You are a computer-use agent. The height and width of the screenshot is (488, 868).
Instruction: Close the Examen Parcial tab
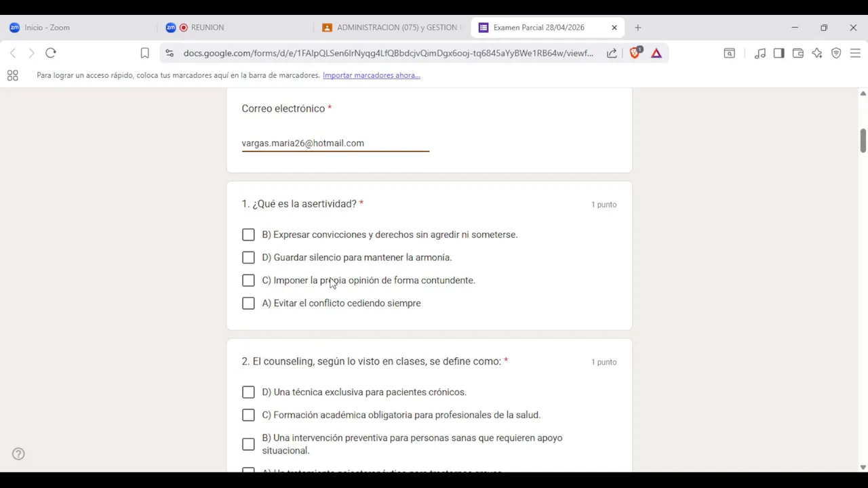coord(614,28)
